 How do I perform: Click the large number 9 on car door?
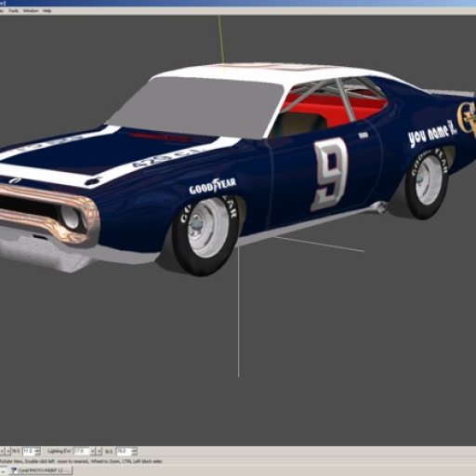330,175
